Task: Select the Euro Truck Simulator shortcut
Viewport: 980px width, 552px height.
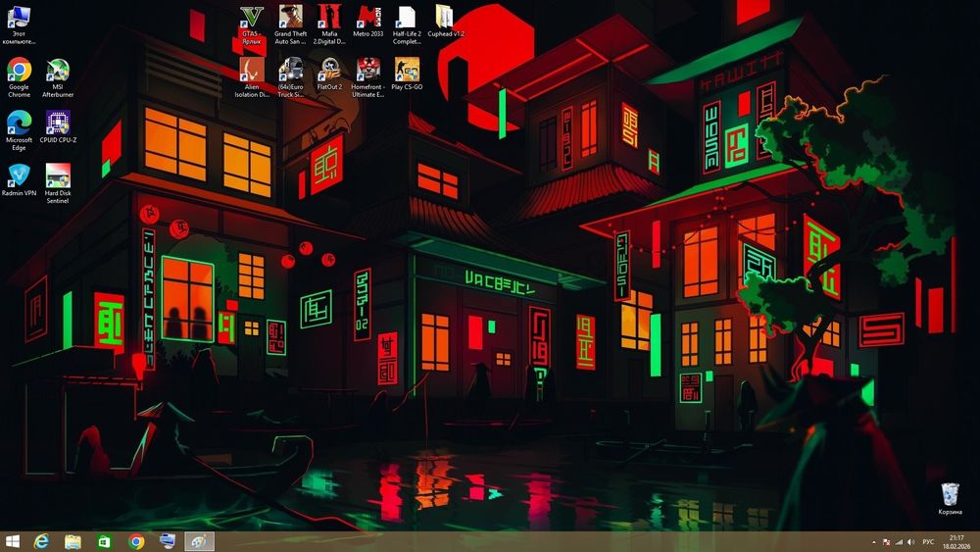Action: pyautogui.click(x=291, y=77)
